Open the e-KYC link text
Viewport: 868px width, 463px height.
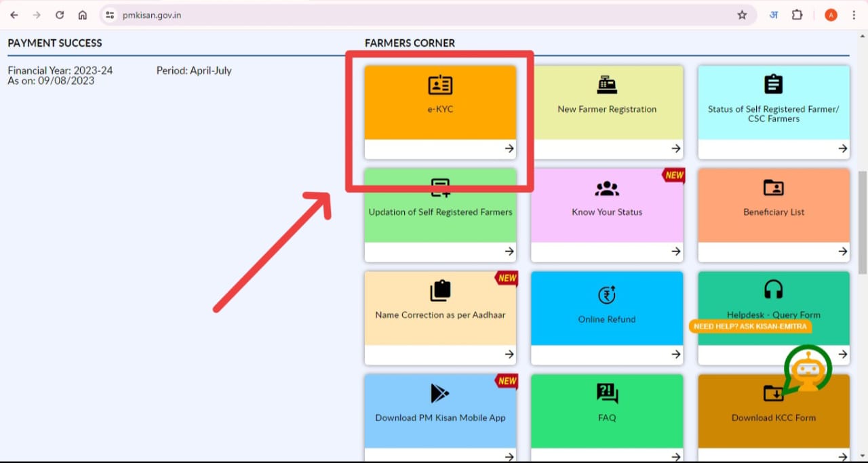tap(440, 108)
